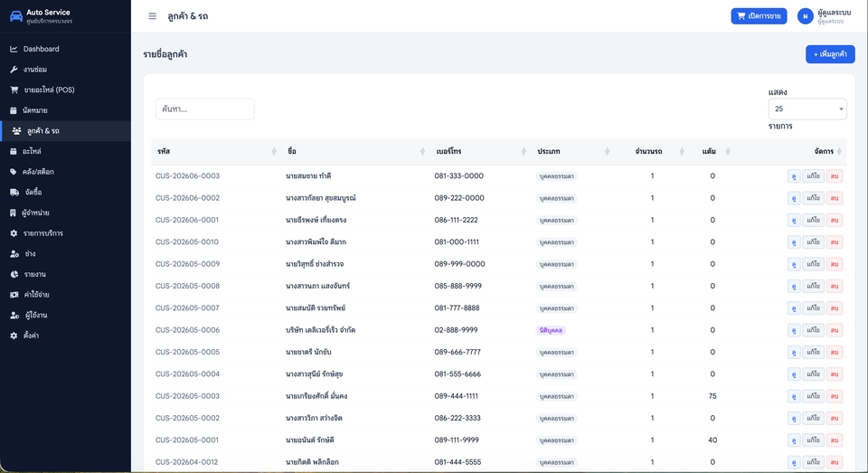The height and width of the screenshot is (473, 868).
Task: Sort table by รหัส column arrows
Action: point(273,151)
